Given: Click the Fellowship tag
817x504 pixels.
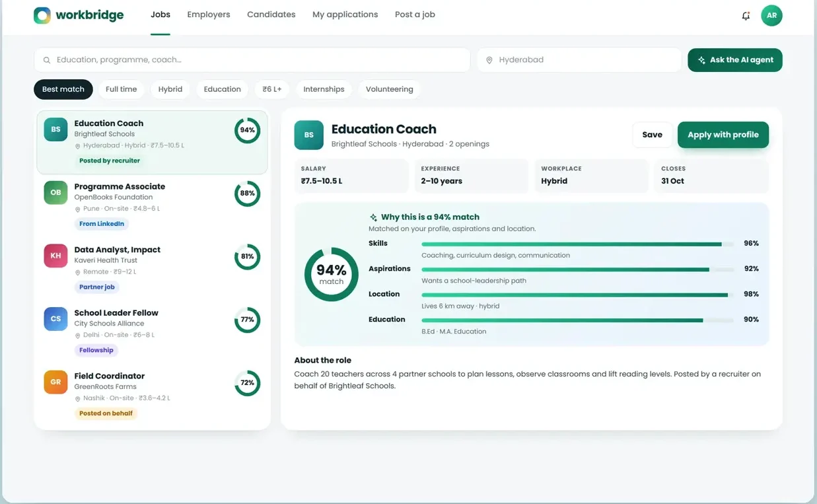Looking at the screenshot, I should pyautogui.click(x=96, y=350).
